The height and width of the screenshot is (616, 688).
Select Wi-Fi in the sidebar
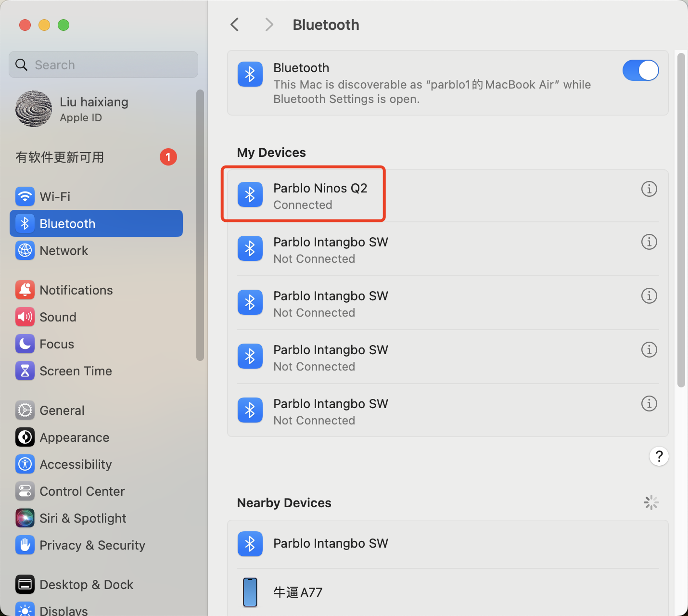tap(96, 196)
